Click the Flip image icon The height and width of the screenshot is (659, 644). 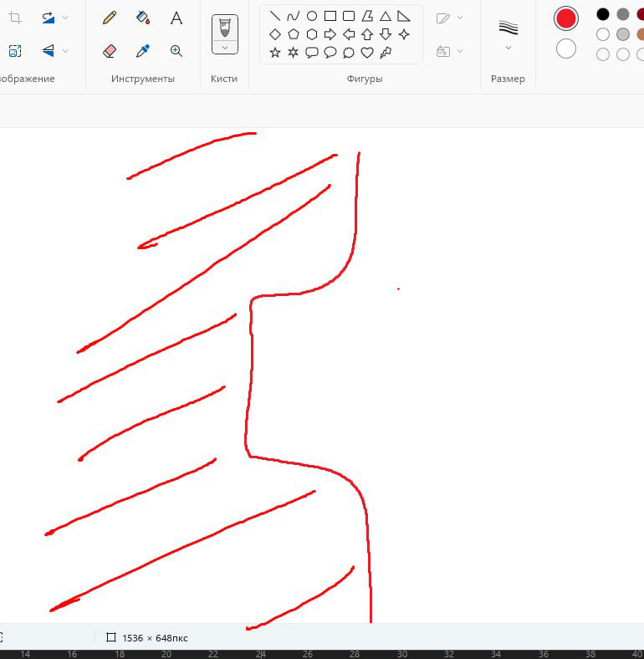click(x=49, y=51)
